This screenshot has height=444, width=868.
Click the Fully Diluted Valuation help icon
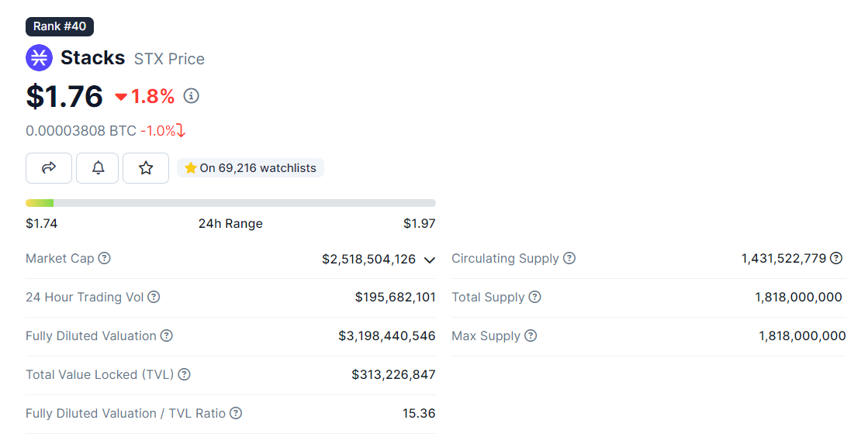point(166,336)
